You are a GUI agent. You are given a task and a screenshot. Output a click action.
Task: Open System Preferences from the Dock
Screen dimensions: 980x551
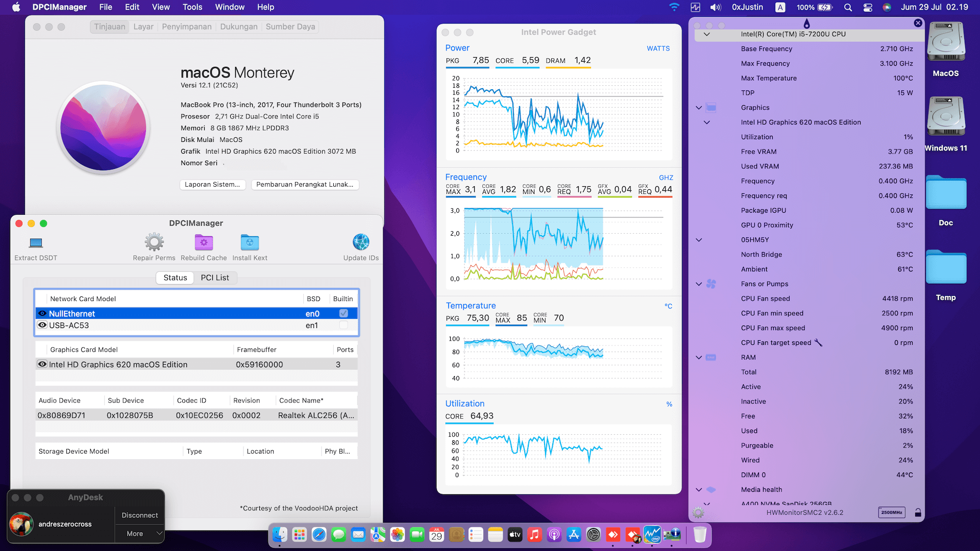pos(593,534)
